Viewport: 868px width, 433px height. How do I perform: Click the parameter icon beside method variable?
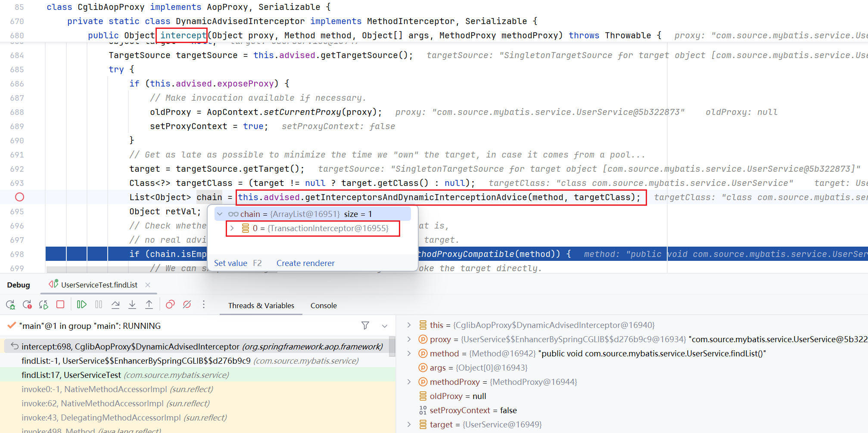point(423,353)
